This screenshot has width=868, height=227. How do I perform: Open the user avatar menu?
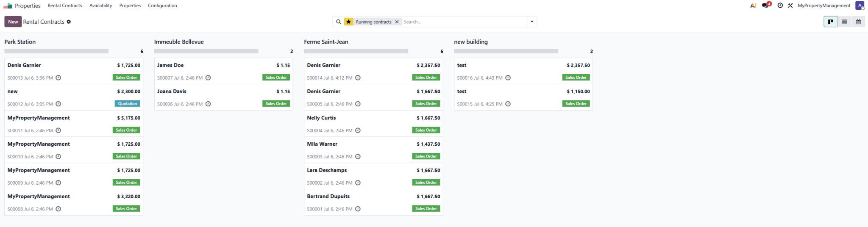pyautogui.click(x=860, y=6)
